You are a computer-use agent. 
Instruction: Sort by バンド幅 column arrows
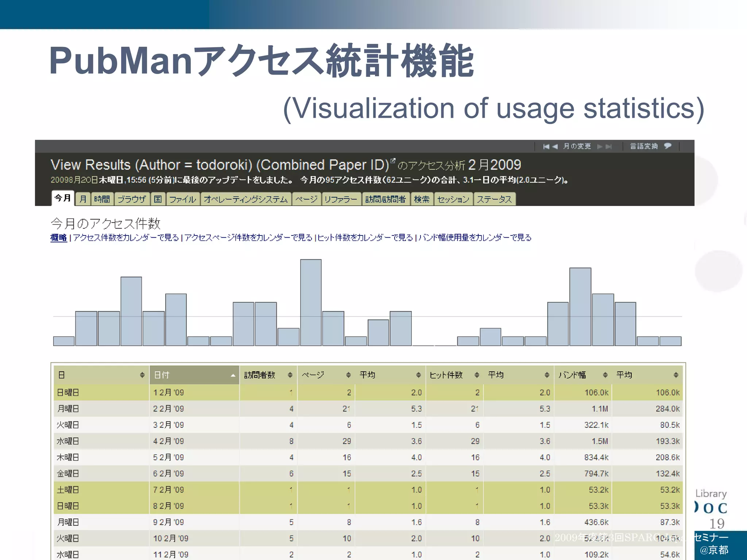(605, 375)
